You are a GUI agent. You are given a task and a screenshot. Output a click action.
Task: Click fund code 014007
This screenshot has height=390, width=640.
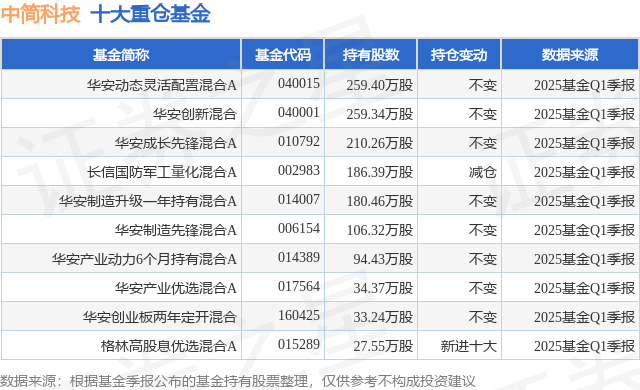[299, 199]
